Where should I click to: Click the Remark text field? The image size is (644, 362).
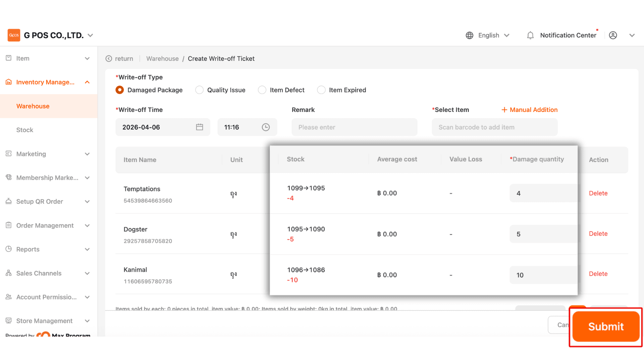pyautogui.click(x=354, y=127)
